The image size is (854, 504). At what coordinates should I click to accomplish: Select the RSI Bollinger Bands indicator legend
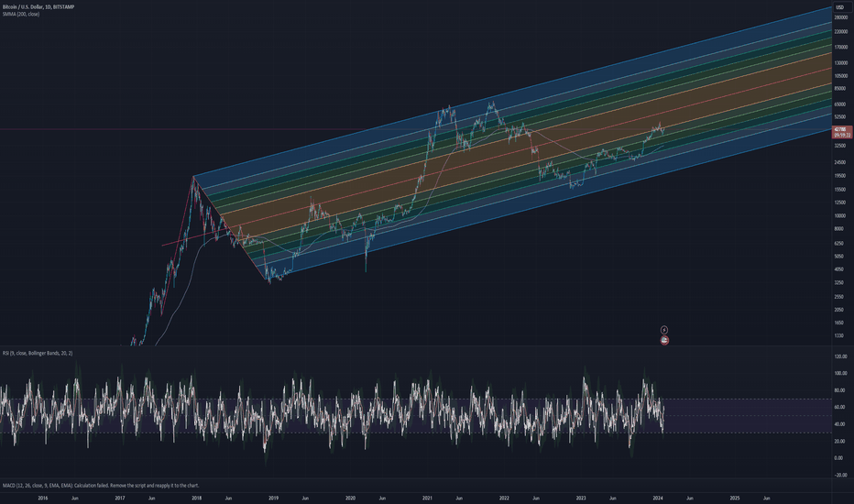(x=38, y=353)
